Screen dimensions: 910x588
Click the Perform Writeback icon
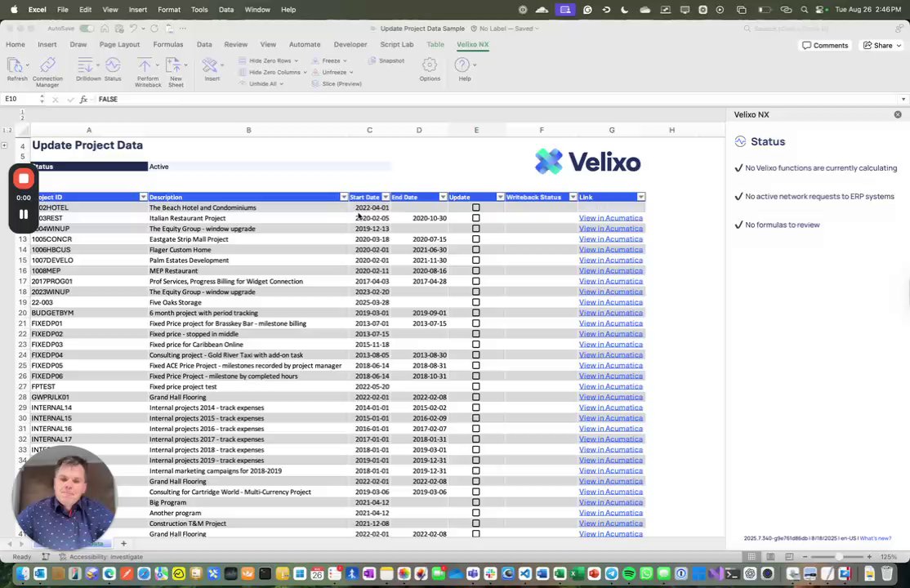[145, 65]
